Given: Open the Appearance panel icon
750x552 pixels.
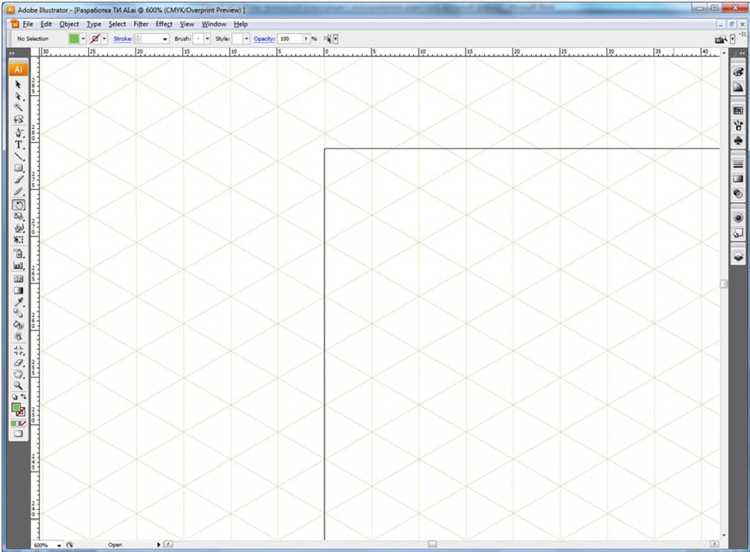Looking at the screenshot, I should (738, 218).
